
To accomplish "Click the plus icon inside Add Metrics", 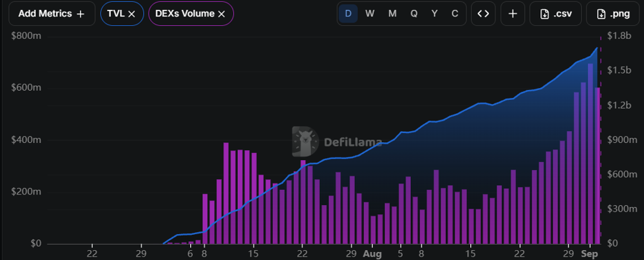I will tap(81, 14).
